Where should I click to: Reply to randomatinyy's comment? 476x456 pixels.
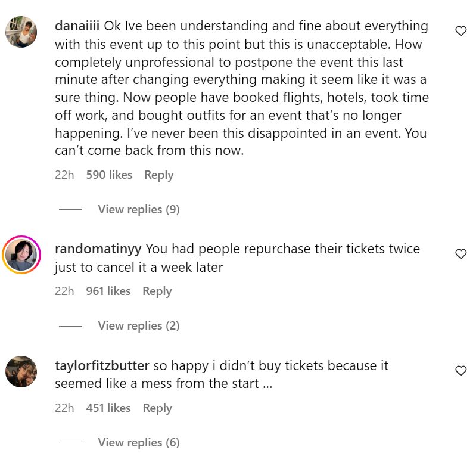[157, 291]
